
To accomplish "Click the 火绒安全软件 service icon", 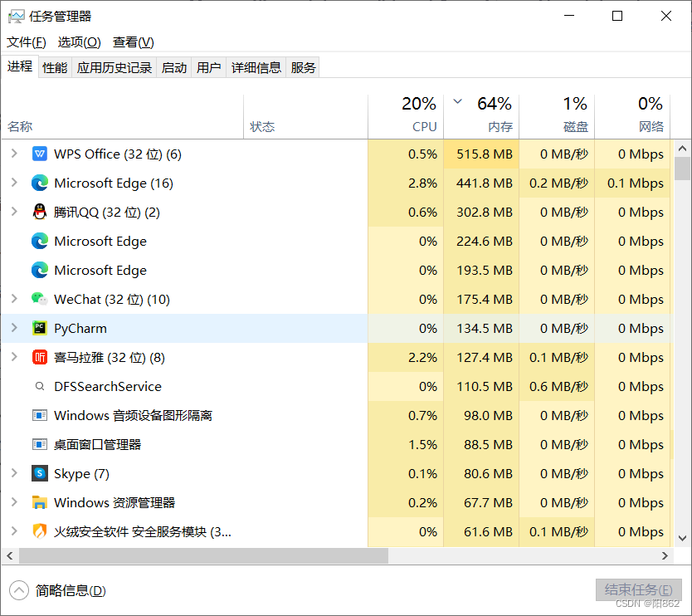I will 40,531.
